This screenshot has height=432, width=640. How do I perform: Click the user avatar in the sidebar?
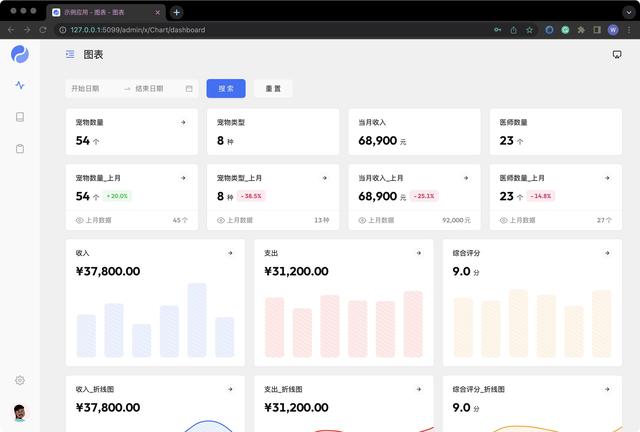coord(19,413)
